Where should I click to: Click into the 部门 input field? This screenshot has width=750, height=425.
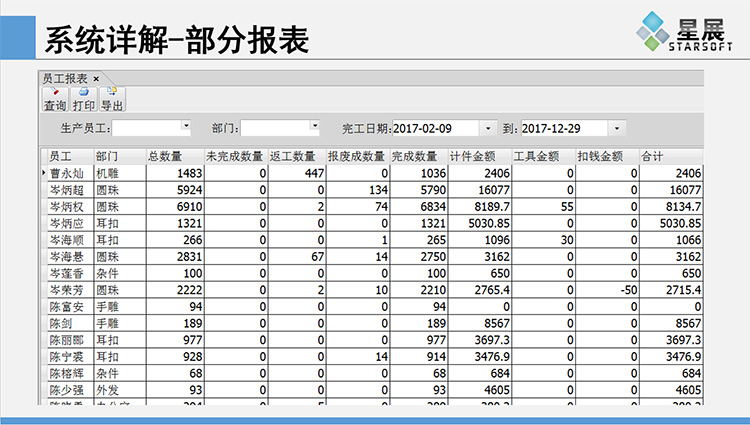point(275,128)
